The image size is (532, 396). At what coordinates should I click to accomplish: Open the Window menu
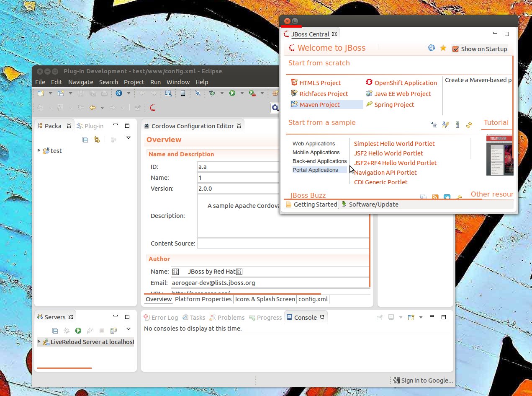click(178, 82)
